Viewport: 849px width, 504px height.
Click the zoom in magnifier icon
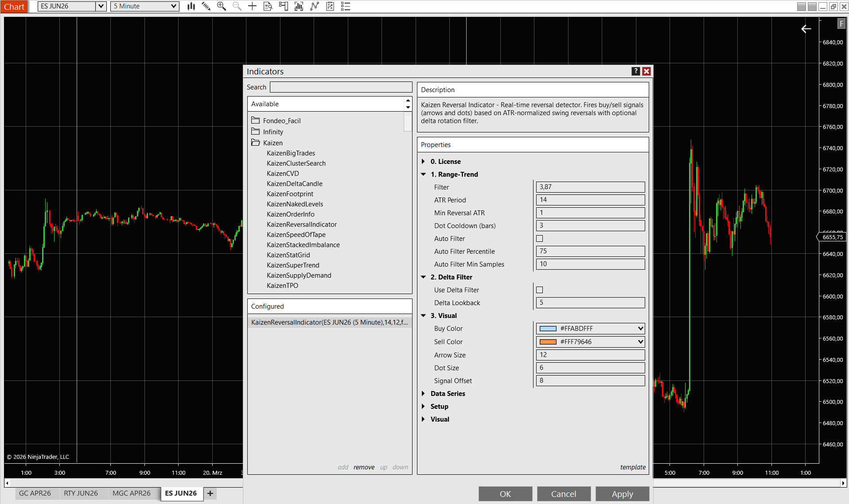221,6
